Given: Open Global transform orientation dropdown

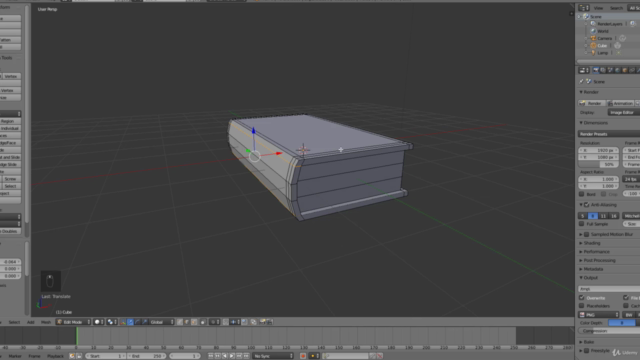Looking at the screenshot, I should 162,322.
